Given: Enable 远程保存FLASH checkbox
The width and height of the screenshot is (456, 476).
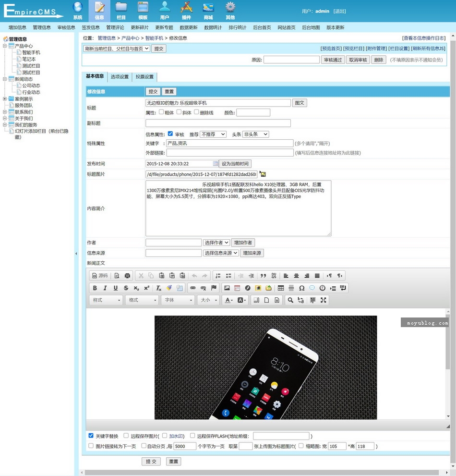Looking at the screenshot, I should pyautogui.click(x=192, y=436).
